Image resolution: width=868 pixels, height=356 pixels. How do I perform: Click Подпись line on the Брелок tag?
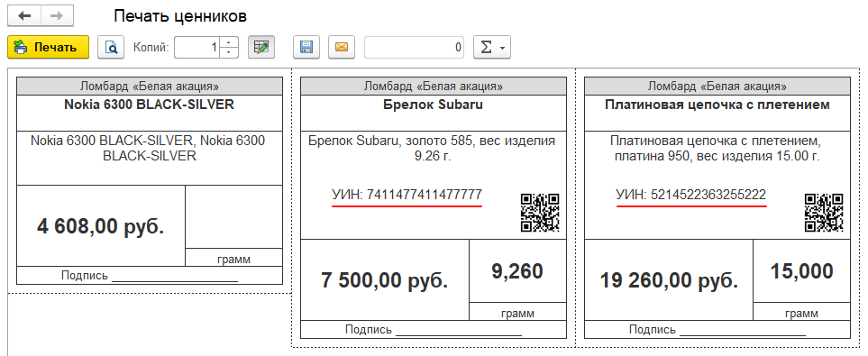point(434,330)
